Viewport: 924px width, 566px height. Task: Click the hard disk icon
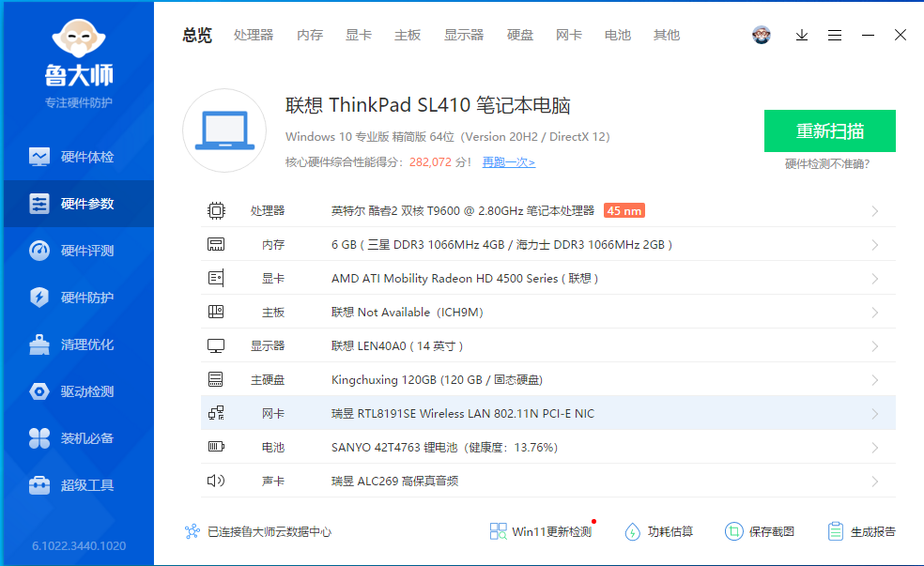(216, 379)
